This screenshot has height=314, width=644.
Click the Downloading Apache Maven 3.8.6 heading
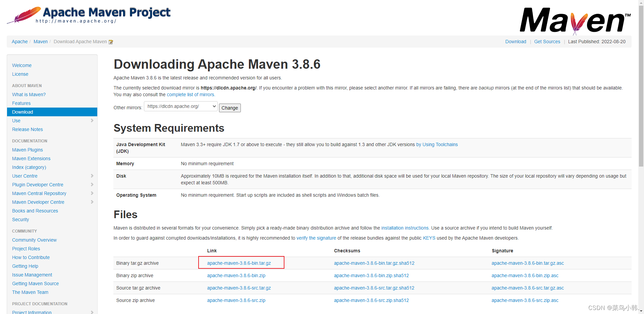[x=217, y=64]
